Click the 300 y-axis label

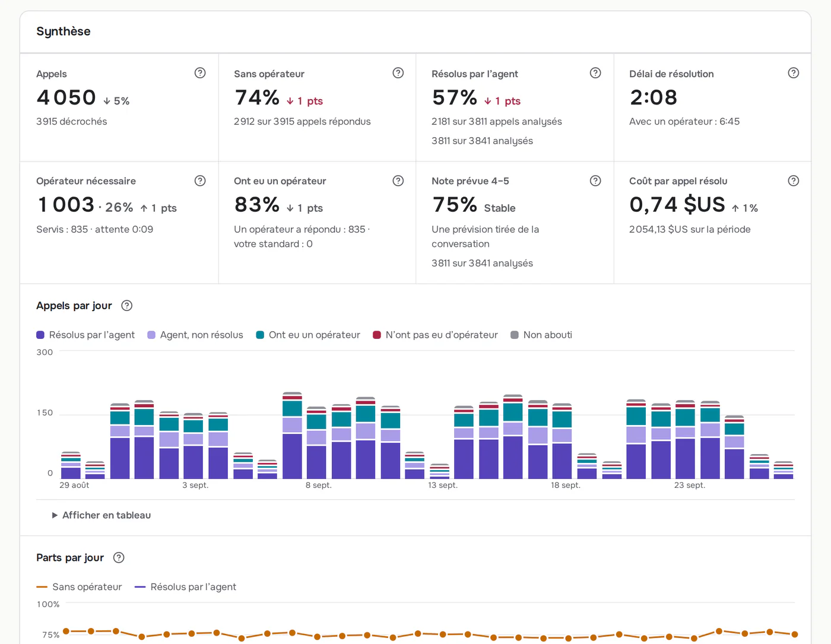pyautogui.click(x=45, y=352)
